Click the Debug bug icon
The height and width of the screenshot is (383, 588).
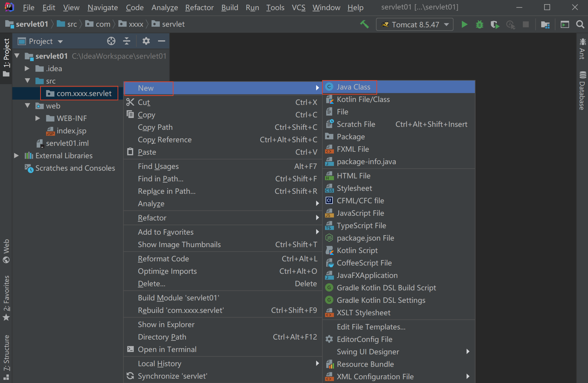pos(479,25)
